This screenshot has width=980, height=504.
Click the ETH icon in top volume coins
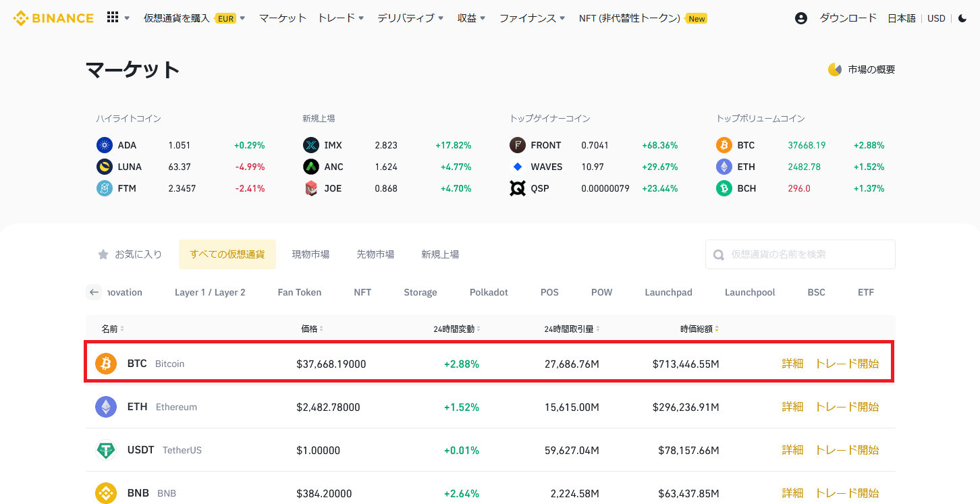coord(724,167)
